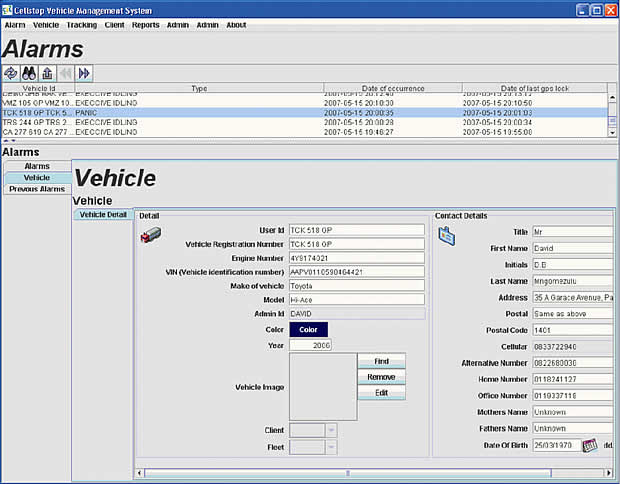Viewport: 620px width, 484px height.
Task: Select the CA 277 819 alarm row
Action: tap(305, 132)
